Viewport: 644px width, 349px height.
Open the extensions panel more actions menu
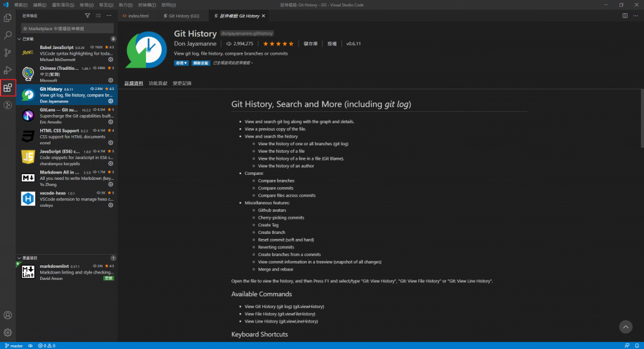109,16
